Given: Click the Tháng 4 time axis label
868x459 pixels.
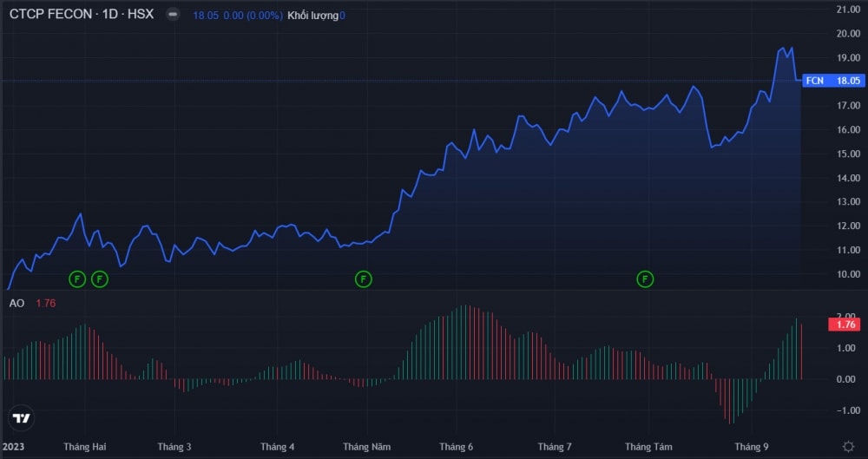Looking at the screenshot, I should tap(278, 447).
